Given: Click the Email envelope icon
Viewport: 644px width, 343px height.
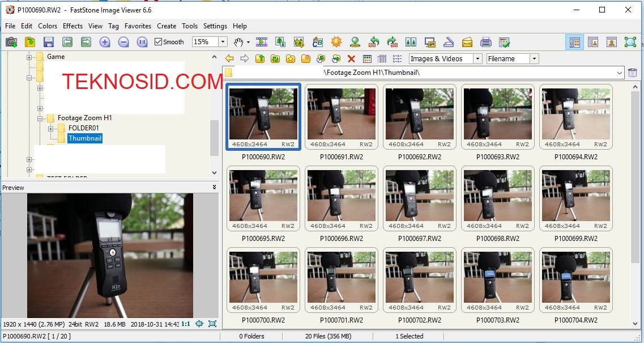Looking at the screenshot, I should (467, 42).
